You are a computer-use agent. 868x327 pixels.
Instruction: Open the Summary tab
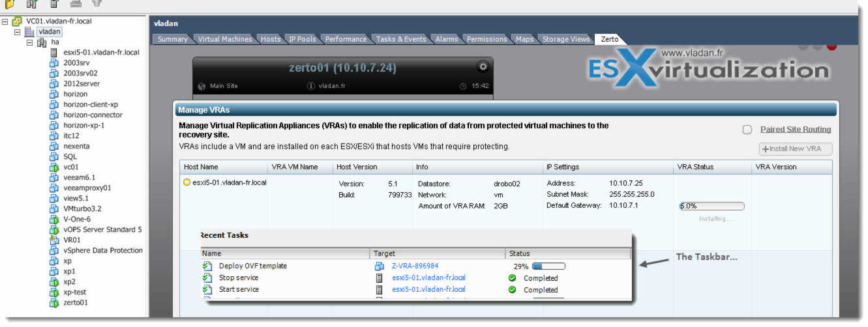[172, 39]
